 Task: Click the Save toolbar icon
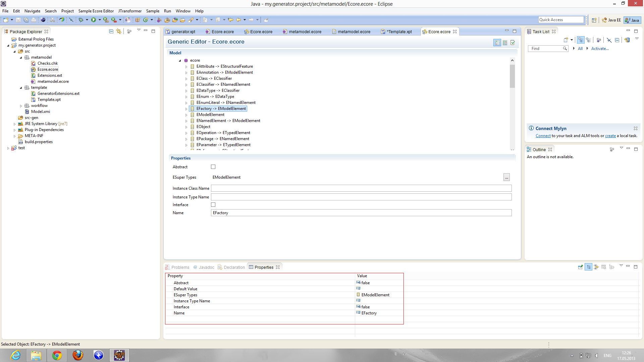point(18,20)
